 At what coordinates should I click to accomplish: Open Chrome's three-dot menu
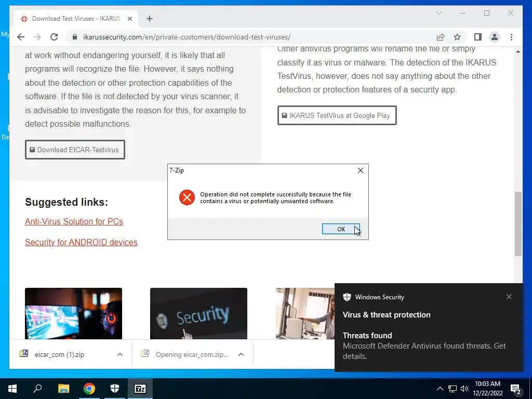[511, 37]
